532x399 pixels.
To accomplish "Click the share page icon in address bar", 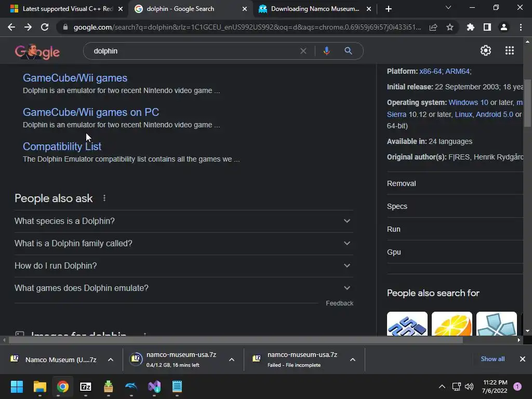I will pos(433,27).
